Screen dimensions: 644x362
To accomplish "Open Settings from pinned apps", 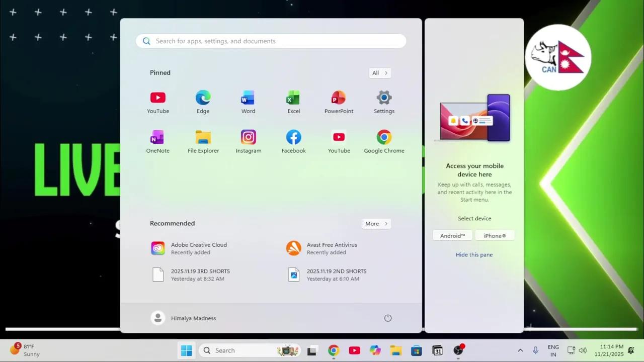I will (x=384, y=103).
